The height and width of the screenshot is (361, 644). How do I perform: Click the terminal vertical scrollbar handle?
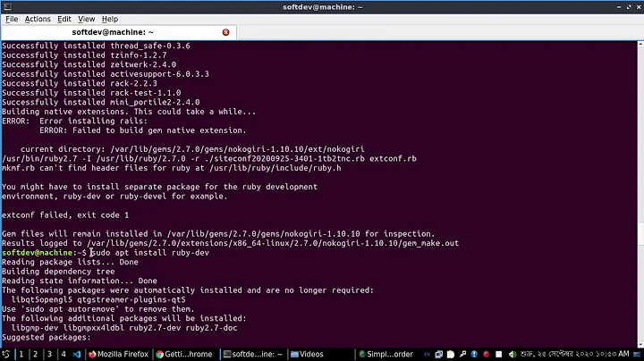pyautogui.click(x=640, y=236)
